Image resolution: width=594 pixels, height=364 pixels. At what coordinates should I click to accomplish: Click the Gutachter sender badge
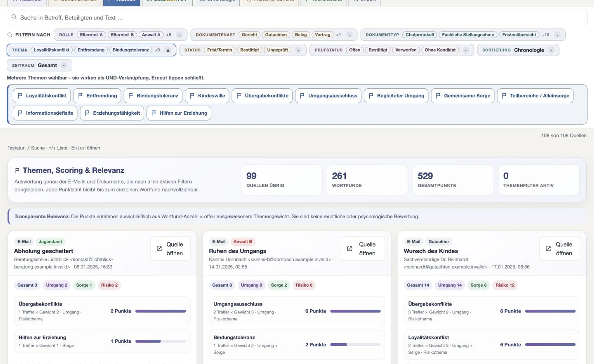point(438,241)
